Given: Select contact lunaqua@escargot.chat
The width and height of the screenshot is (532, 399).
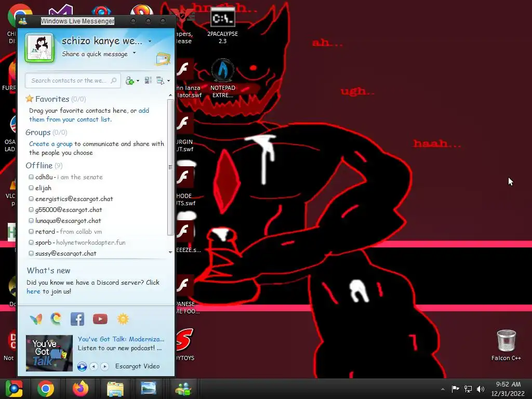Looking at the screenshot, I should [68, 220].
